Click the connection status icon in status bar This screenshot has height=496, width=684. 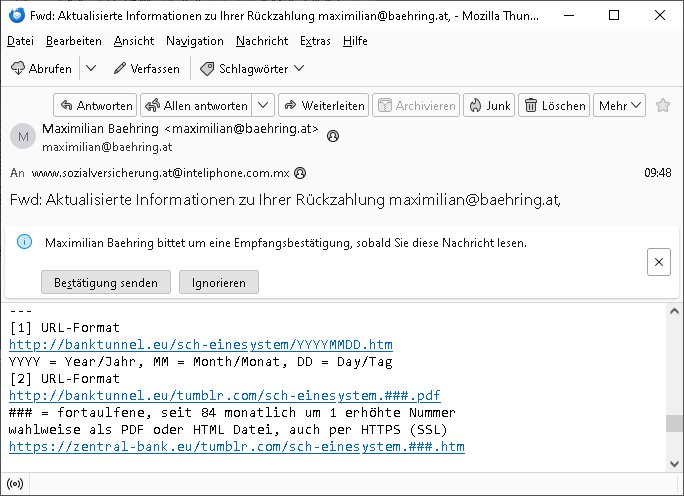coord(16,484)
